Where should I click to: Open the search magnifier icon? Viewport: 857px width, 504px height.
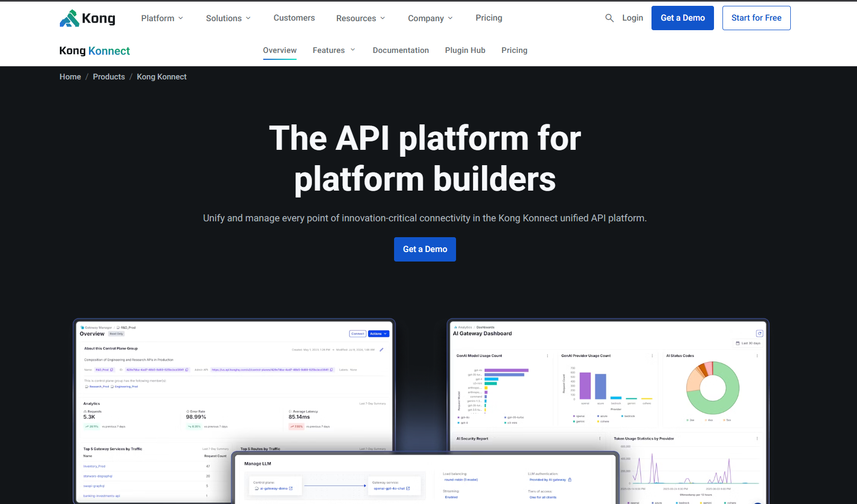[610, 18]
